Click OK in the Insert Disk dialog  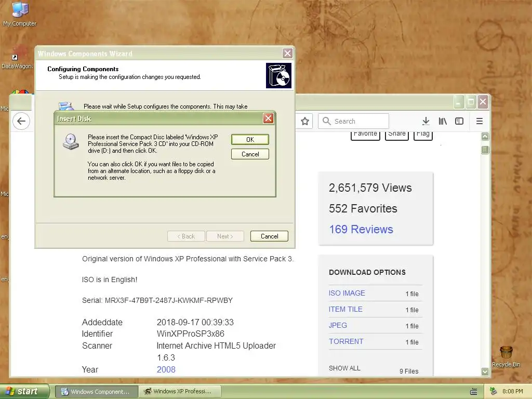coord(250,139)
